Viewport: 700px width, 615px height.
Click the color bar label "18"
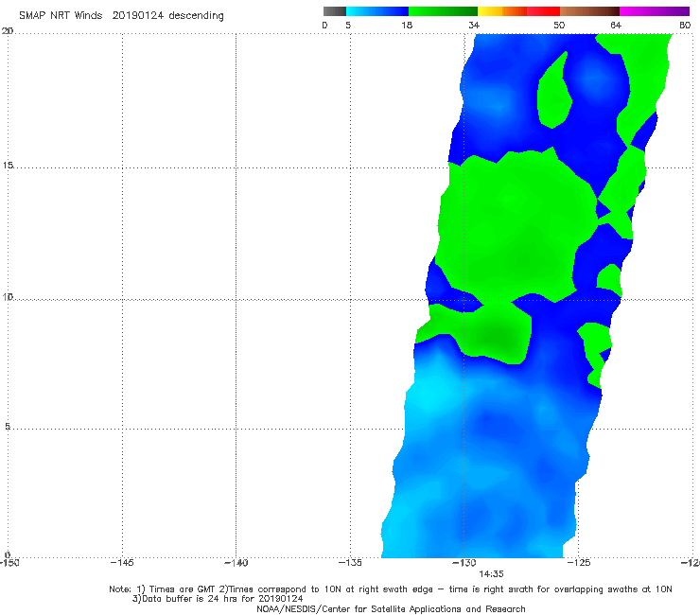coord(407,25)
